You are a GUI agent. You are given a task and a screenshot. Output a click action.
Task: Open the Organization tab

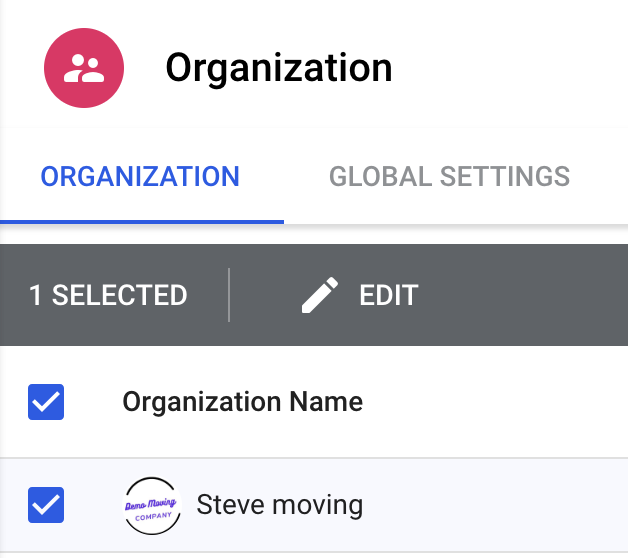[140, 177]
